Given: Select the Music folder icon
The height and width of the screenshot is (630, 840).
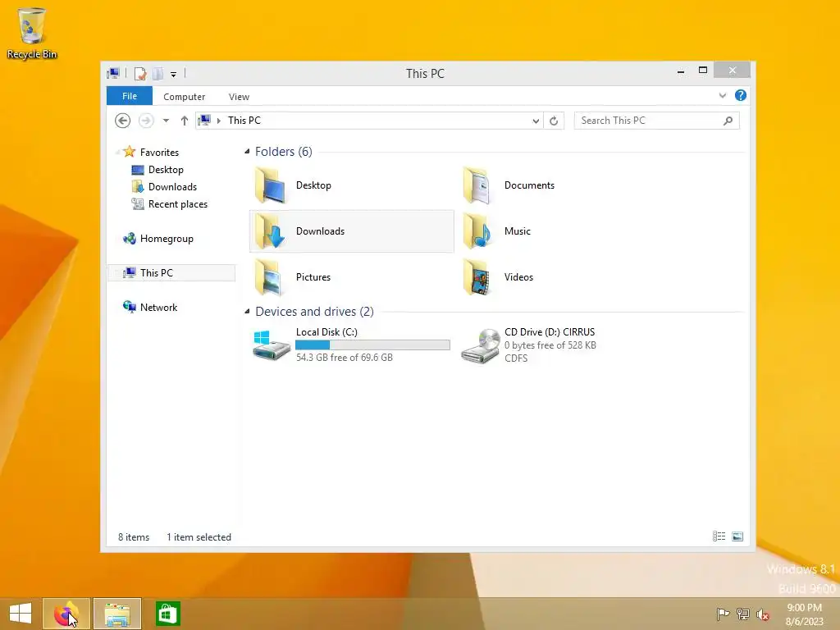Looking at the screenshot, I should [x=478, y=231].
